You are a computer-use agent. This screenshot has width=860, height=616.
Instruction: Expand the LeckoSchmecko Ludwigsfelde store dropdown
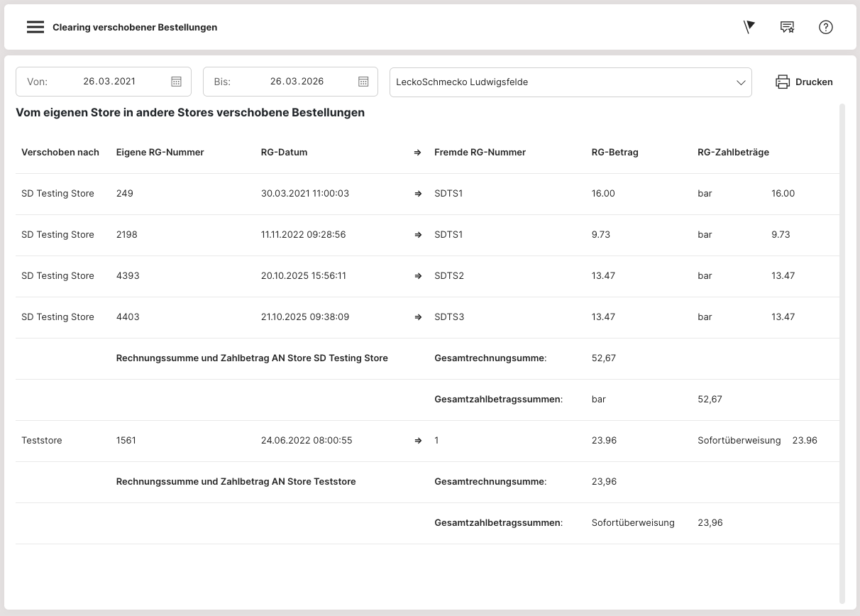click(561, 82)
